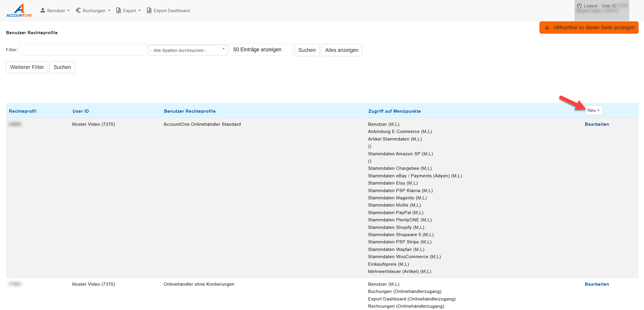Click 'Stammdaten PayPal (M,L)' entry
This screenshot has height=310, width=644.
pos(396,213)
